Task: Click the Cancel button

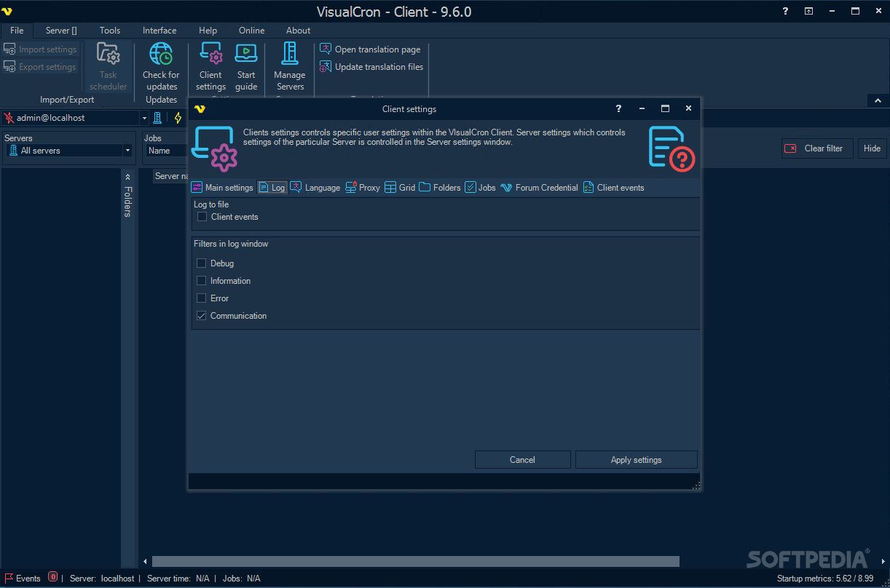Action: (x=523, y=460)
